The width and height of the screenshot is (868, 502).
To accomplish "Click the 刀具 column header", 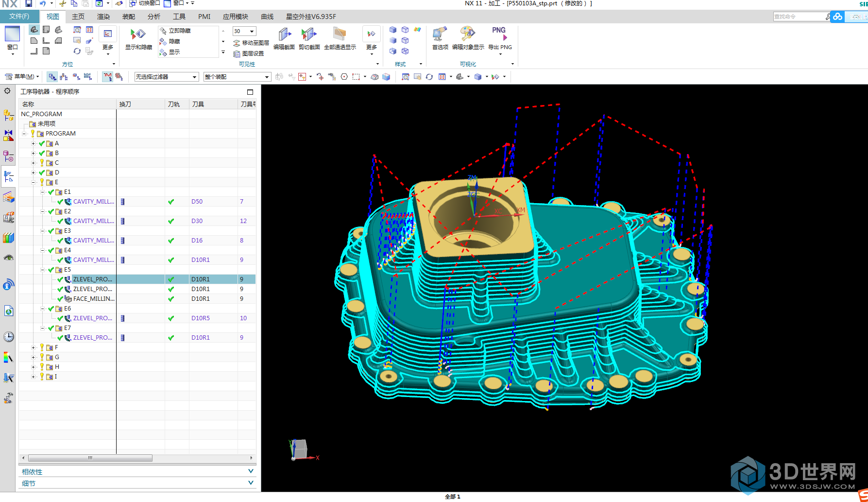I will coord(213,104).
